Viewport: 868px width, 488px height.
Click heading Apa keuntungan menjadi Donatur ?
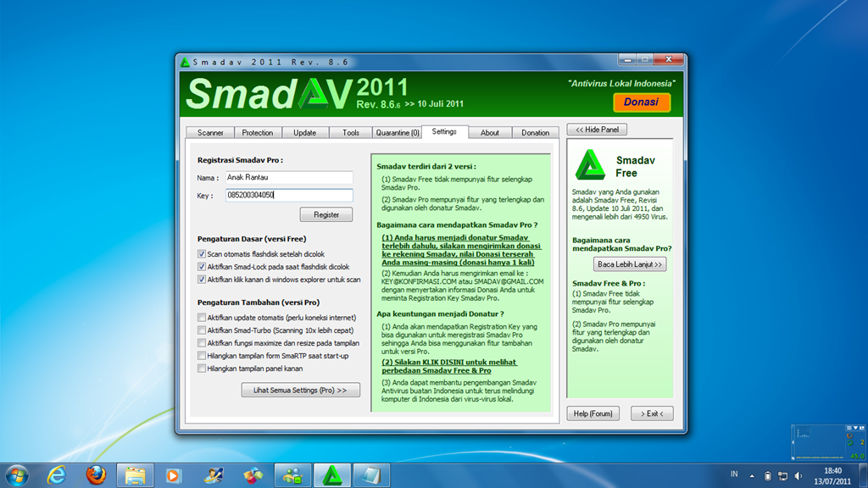[x=440, y=313]
